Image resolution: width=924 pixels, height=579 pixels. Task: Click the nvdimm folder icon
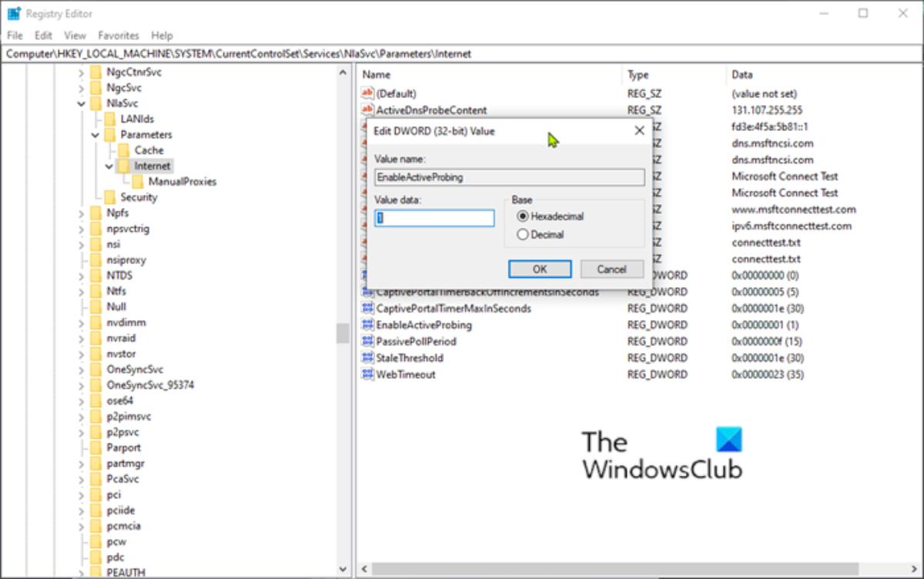(95, 323)
